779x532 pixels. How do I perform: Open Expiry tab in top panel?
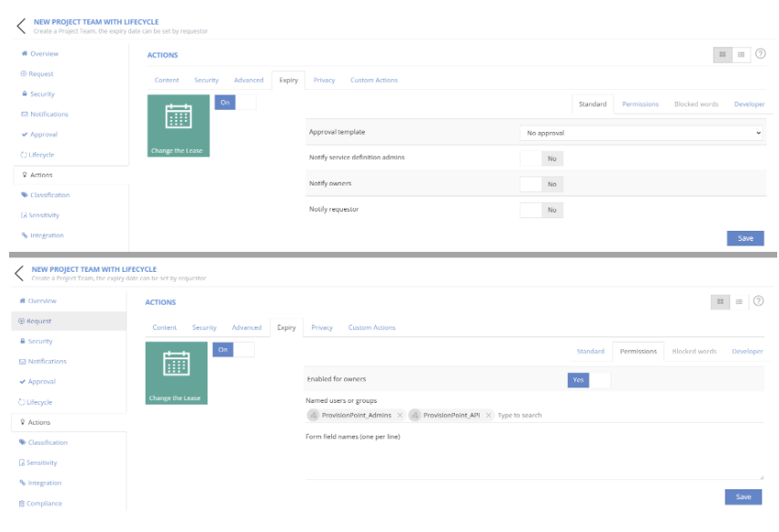(x=288, y=80)
